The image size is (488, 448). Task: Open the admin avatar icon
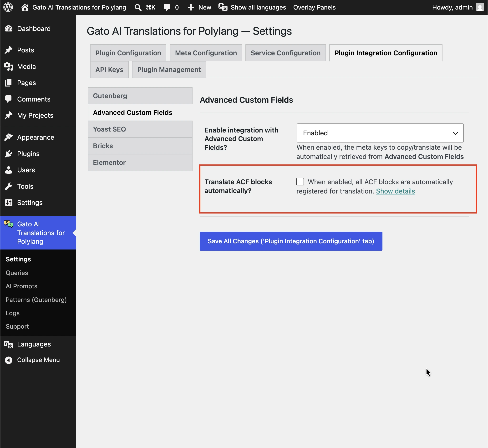pyautogui.click(x=480, y=7)
